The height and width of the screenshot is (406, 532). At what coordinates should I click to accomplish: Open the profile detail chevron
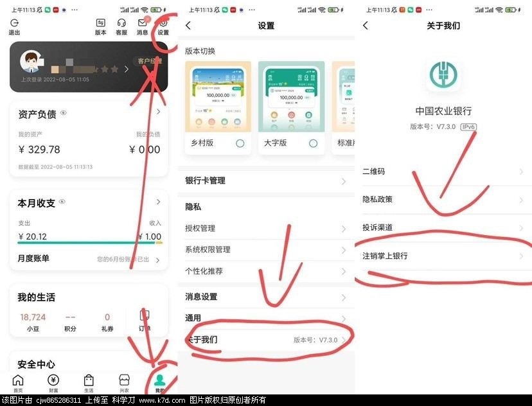[127, 69]
